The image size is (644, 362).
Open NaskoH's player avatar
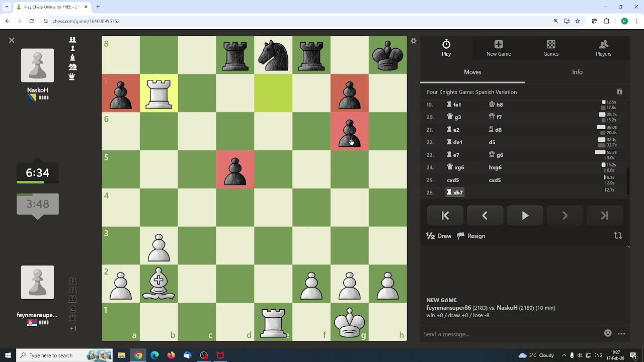pyautogui.click(x=37, y=65)
